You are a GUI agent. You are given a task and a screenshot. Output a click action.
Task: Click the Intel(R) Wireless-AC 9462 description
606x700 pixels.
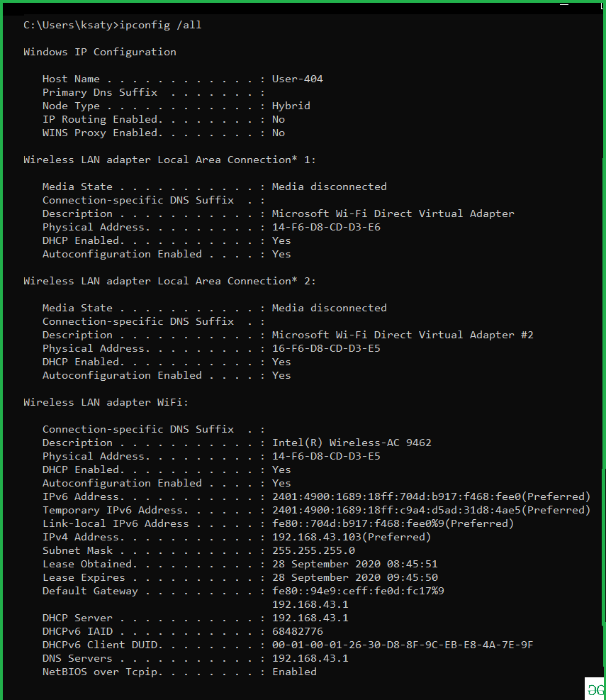[x=352, y=443]
